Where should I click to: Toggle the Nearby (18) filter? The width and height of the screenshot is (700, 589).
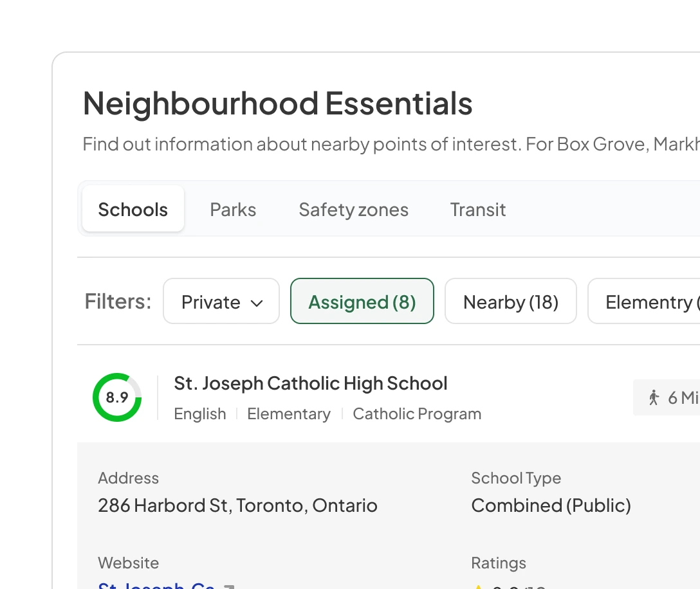point(511,302)
